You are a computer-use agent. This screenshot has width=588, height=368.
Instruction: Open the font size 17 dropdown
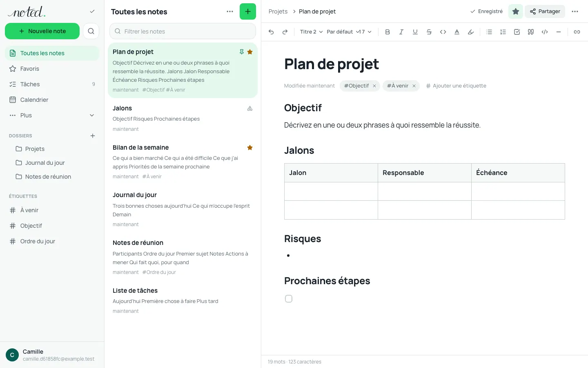click(365, 32)
